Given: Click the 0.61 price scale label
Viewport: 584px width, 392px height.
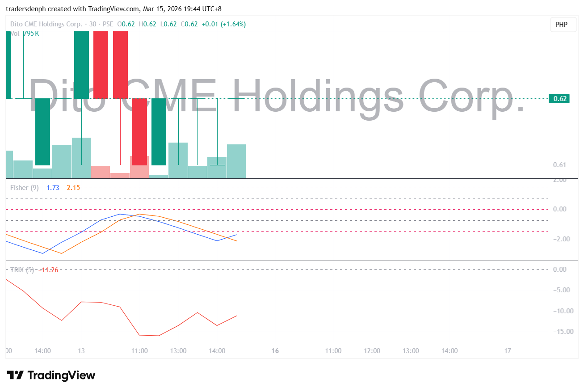Looking at the screenshot, I should [559, 165].
